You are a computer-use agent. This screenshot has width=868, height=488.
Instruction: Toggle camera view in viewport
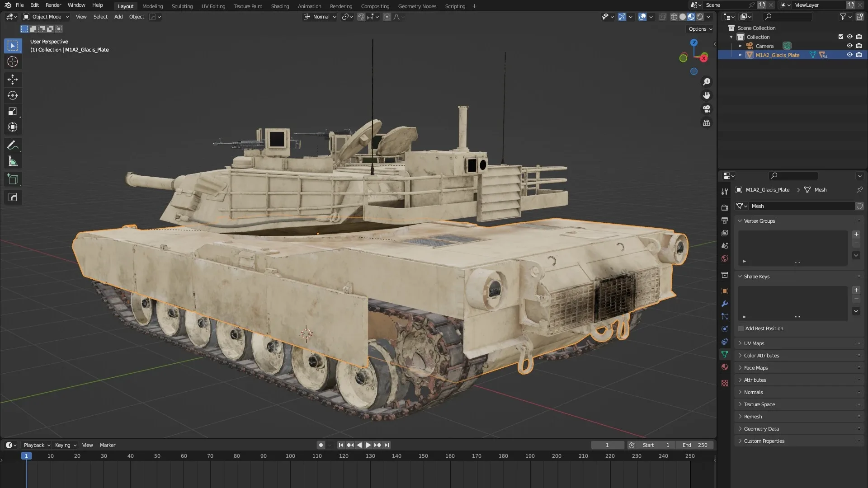[706, 109]
